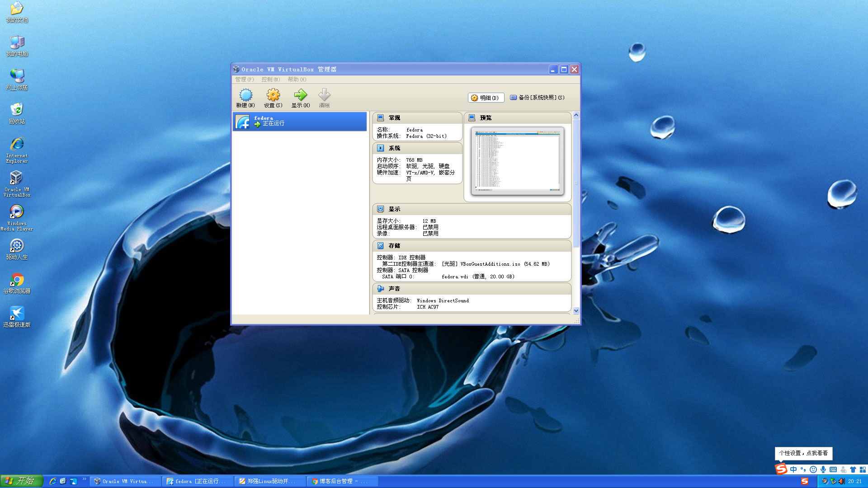Switch to Oracle VM VirtualBox taskbar button
This screenshot has width=868, height=488.
(126, 482)
